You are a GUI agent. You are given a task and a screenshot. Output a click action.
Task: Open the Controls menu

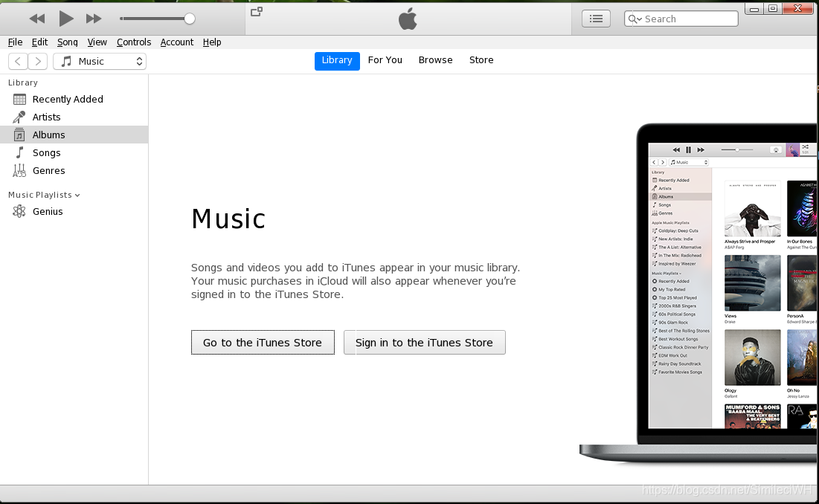pos(134,42)
